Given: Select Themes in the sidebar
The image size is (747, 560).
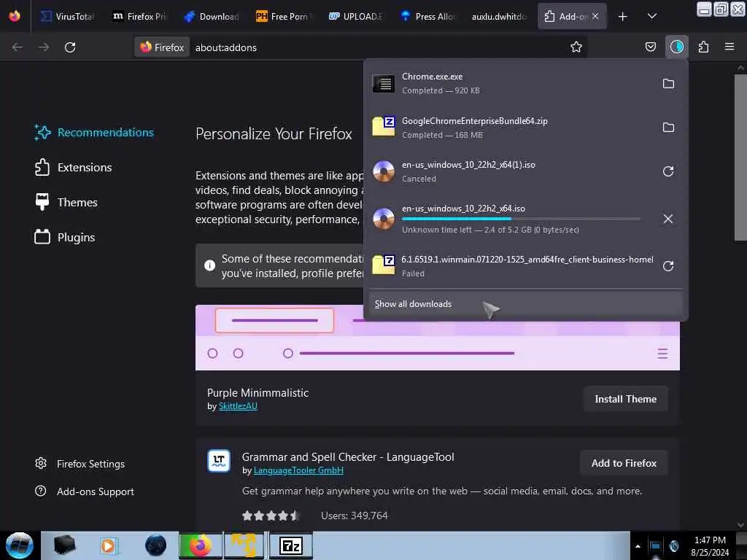Looking at the screenshot, I should 66,203.
